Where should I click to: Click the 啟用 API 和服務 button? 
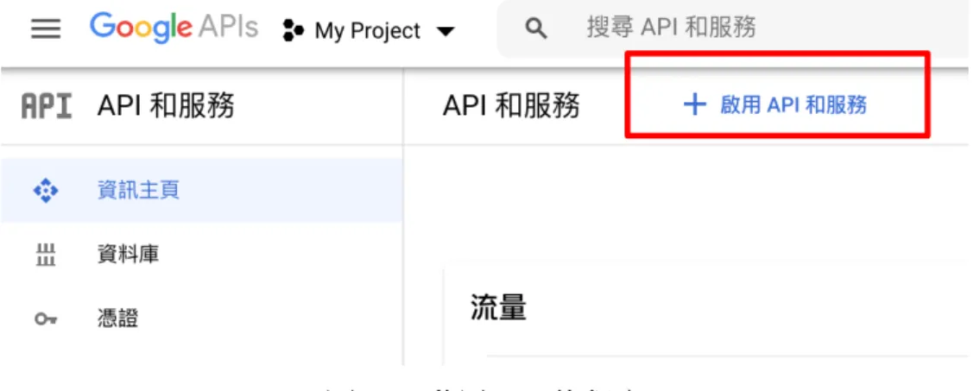tap(775, 105)
